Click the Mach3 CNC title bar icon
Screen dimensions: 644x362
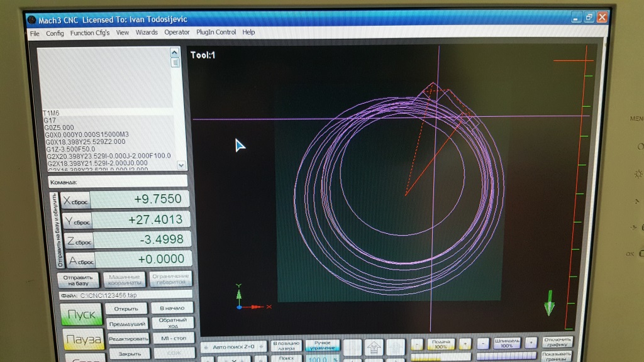click(31, 19)
